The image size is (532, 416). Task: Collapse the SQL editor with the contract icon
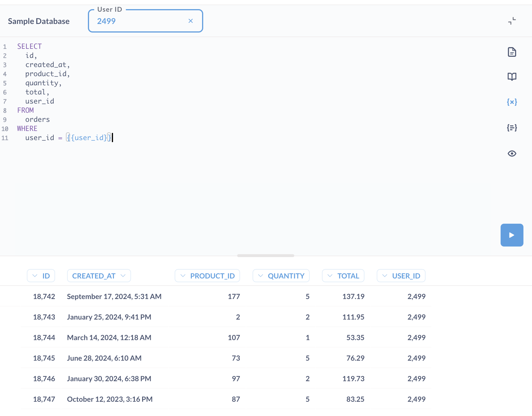[512, 21]
